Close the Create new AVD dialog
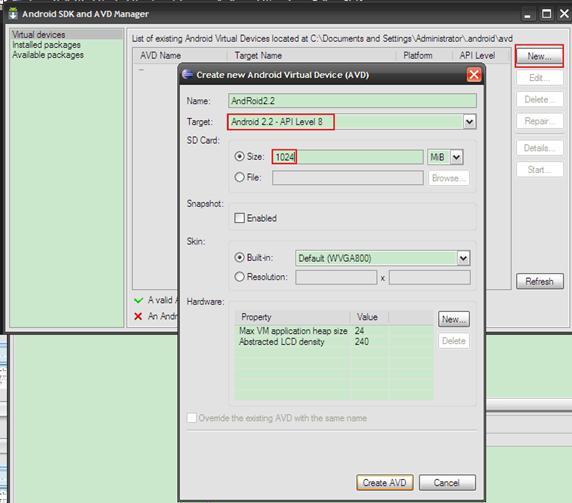This screenshot has height=503, width=572. click(474, 75)
